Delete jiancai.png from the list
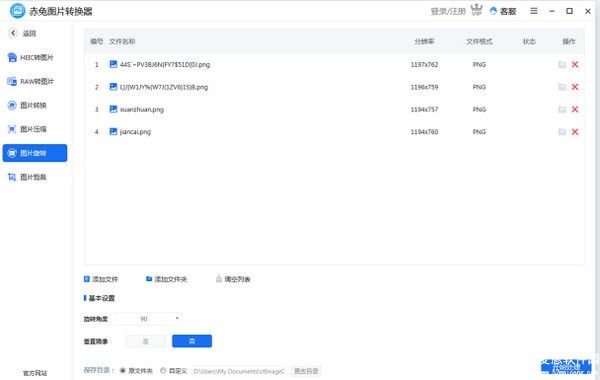600x380 pixels. click(575, 132)
